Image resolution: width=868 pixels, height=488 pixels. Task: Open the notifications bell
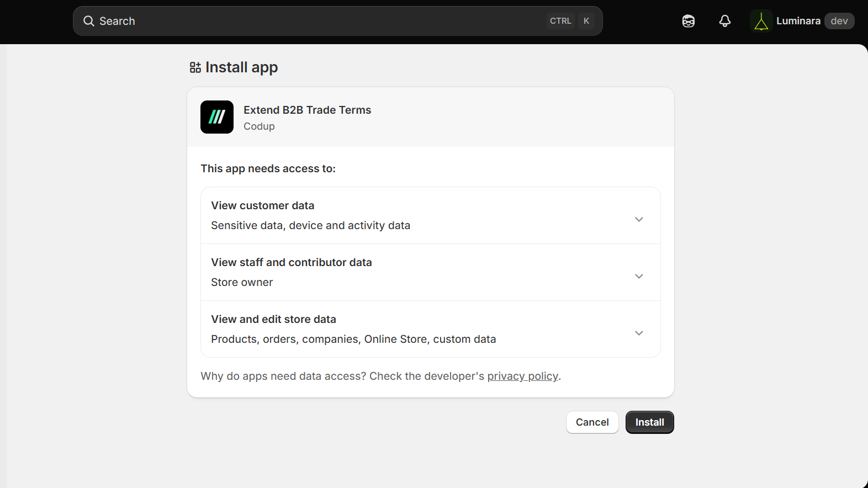coord(724,21)
